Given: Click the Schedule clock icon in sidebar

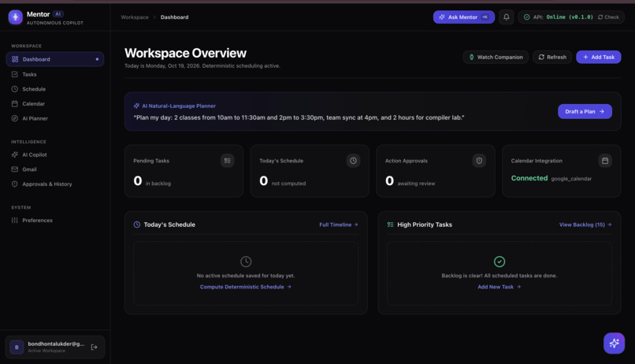Looking at the screenshot, I should coord(15,89).
